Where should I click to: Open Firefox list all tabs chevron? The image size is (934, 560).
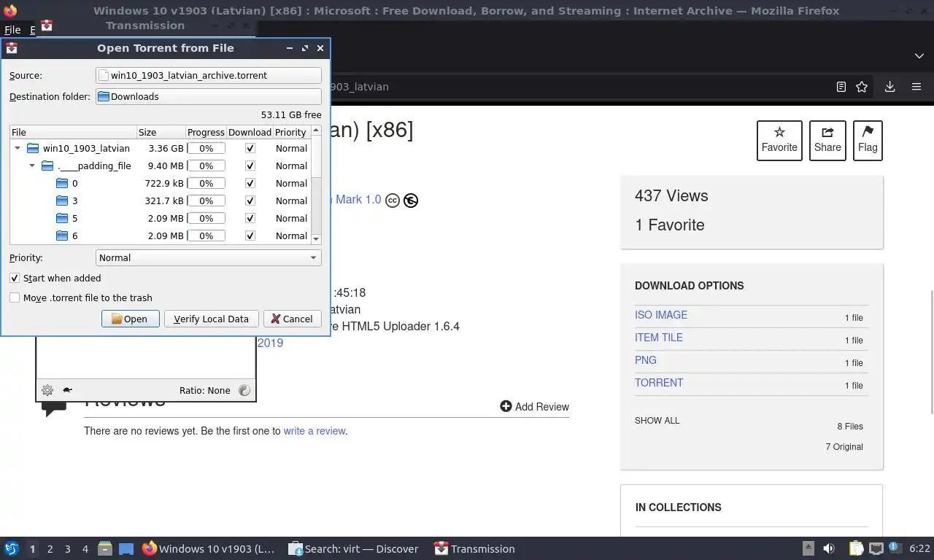point(919,55)
